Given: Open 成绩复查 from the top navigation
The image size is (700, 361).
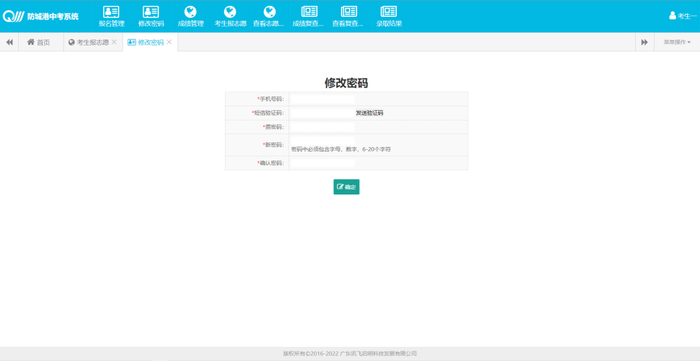Looking at the screenshot, I should point(309,17).
